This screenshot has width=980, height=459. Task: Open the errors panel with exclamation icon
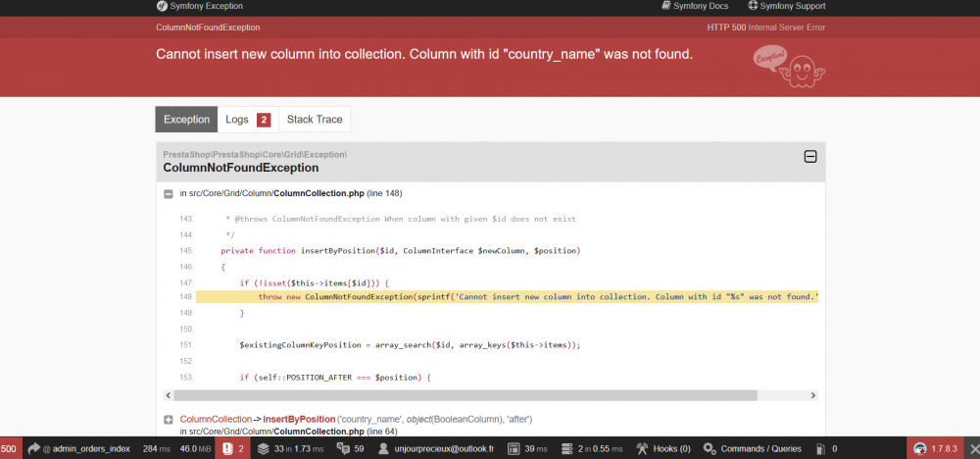tap(233, 448)
